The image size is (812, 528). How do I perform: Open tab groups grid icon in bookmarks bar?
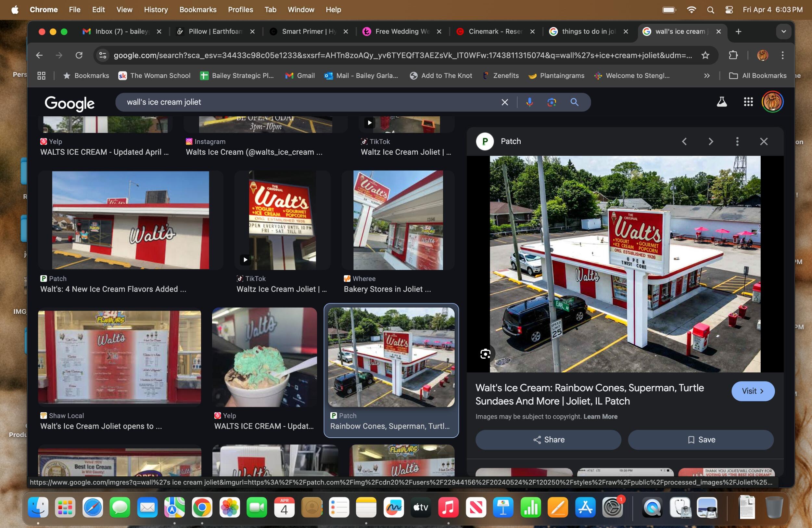41,75
